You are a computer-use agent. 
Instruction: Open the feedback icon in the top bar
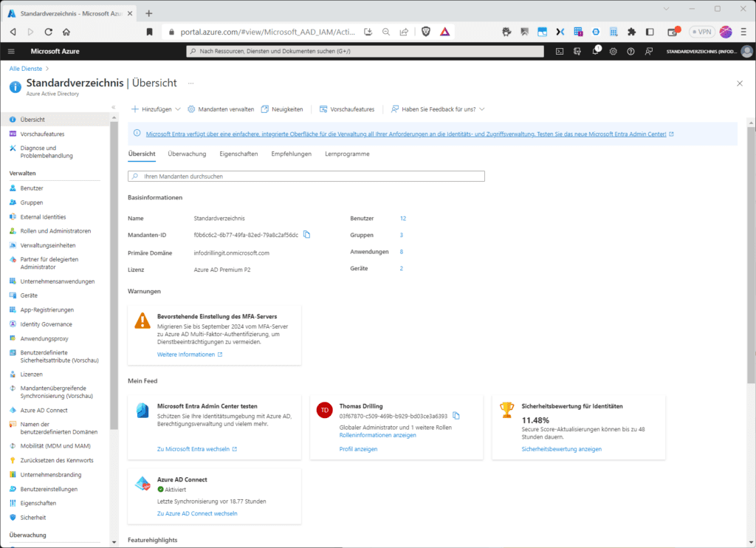pyautogui.click(x=649, y=51)
